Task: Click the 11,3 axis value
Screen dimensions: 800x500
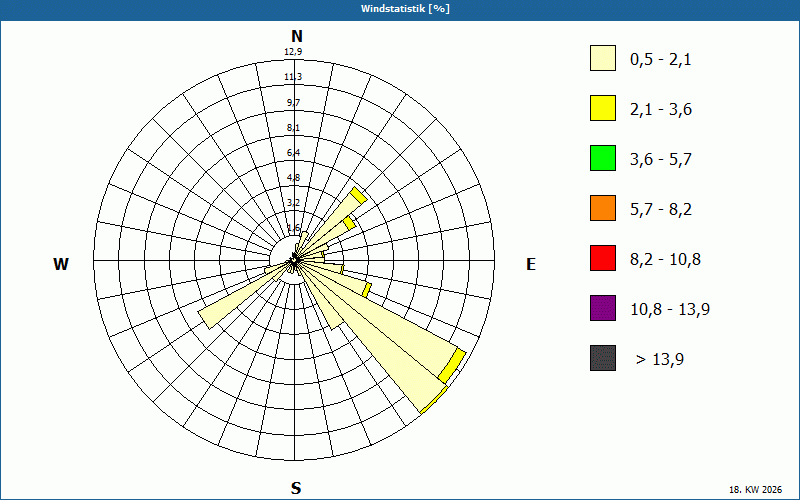Action: pos(293,77)
